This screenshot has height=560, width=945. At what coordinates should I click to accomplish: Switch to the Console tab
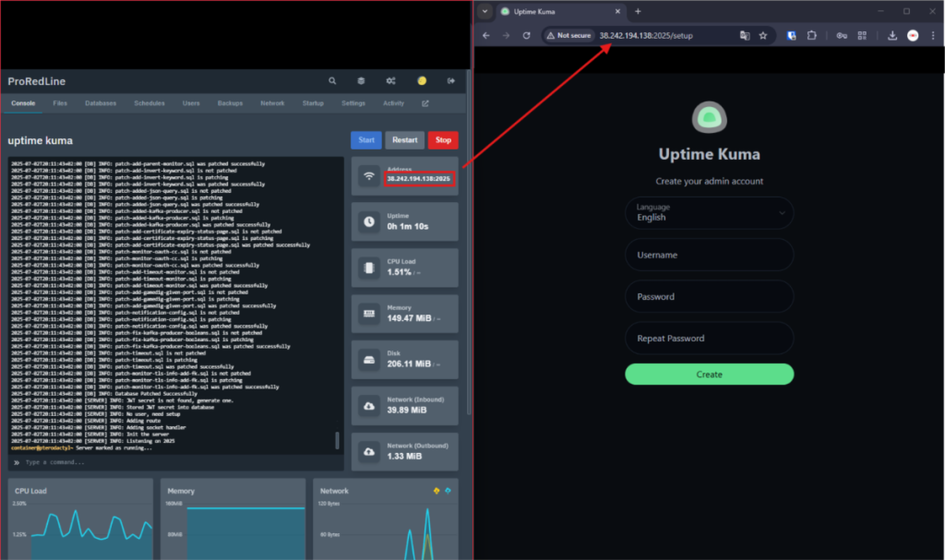[x=23, y=103]
